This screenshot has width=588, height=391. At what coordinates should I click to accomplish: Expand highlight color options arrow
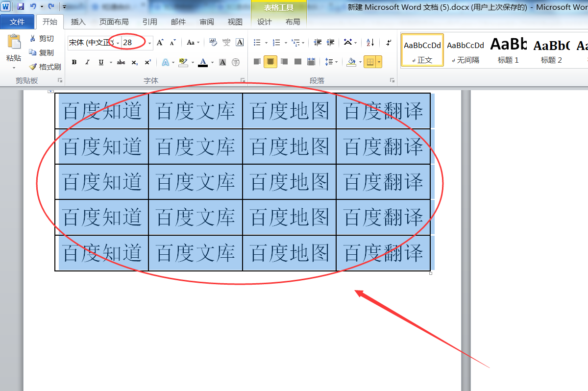pyautogui.click(x=193, y=62)
